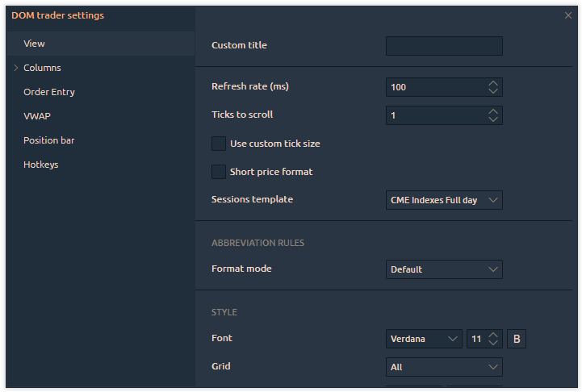Open the Position bar settings section
The height and width of the screenshot is (392, 582).
(x=49, y=140)
